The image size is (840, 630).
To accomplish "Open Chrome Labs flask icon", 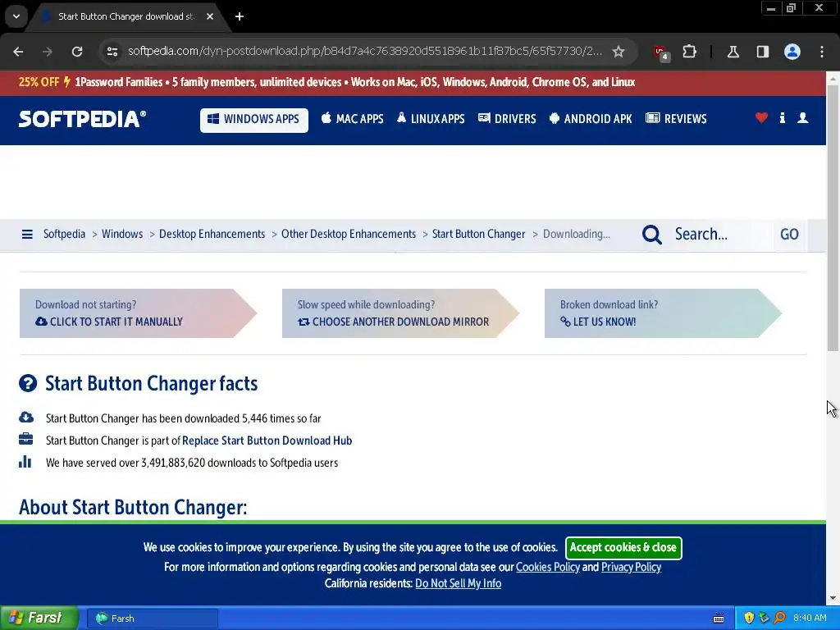I will (x=733, y=52).
